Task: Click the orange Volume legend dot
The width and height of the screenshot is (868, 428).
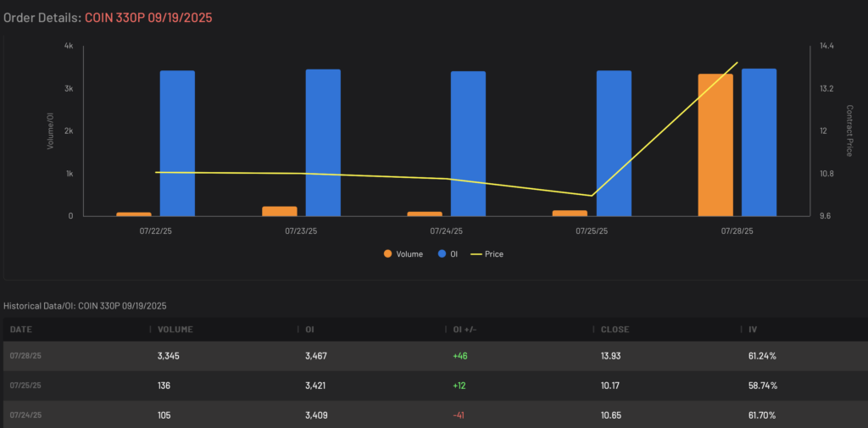Action: tap(387, 254)
